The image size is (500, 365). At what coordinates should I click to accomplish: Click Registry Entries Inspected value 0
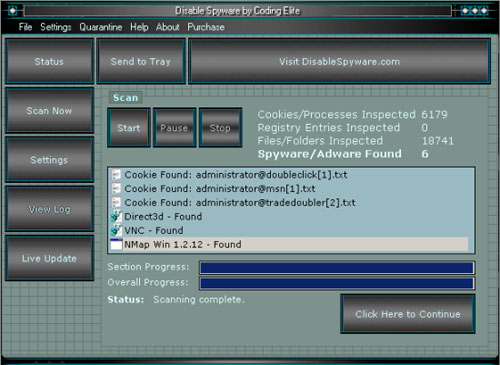point(425,128)
